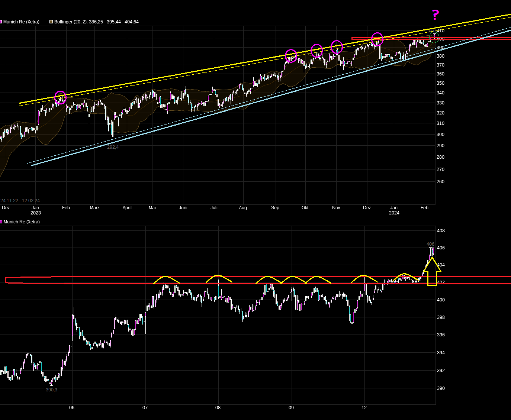Click the magenta circle near the Feb 2023 peak
The image size is (511, 420).
(61, 97)
